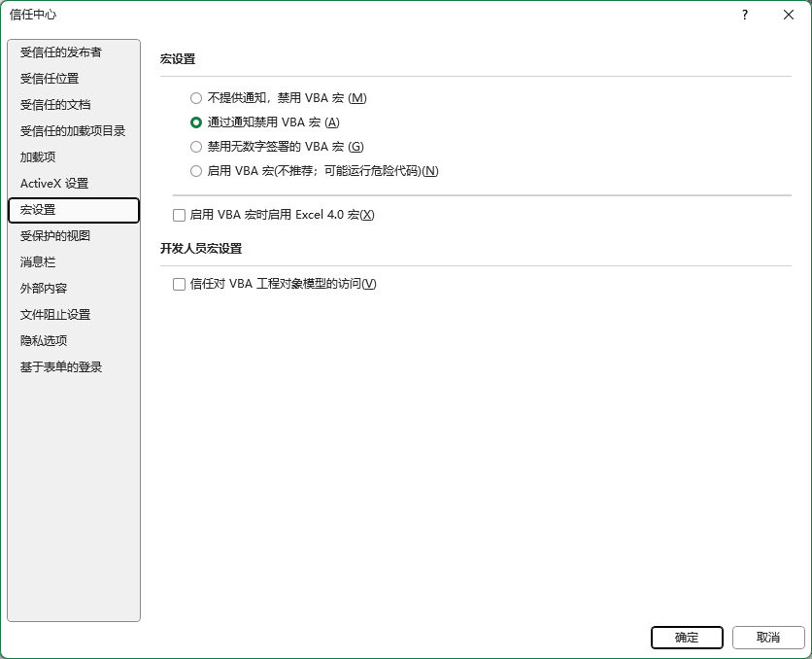The image size is (812, 659).
Task: Go to 外部内容 category
Action: pos(74,288)
